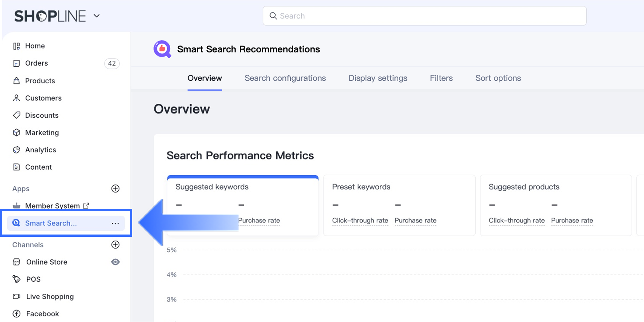This screenshot has width=644, height=322.
Task: Toggle Online Store eye visibility icon
Action: pos(116,262)
